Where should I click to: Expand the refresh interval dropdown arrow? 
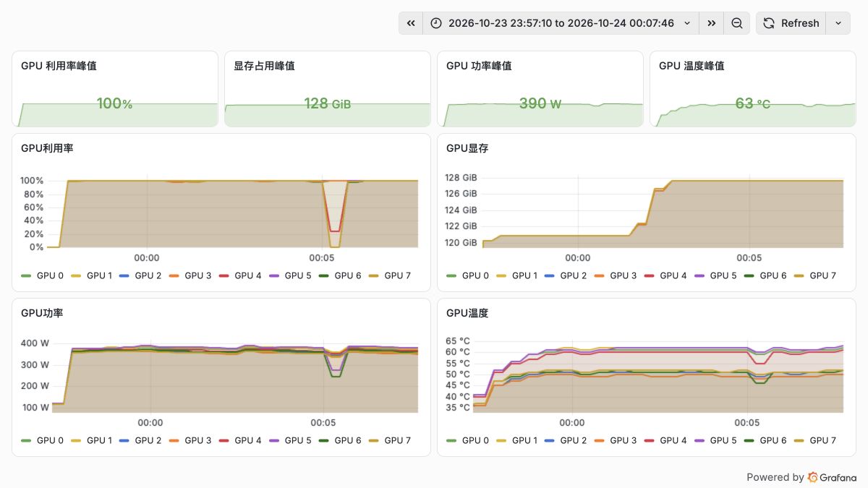pos(838,23)
